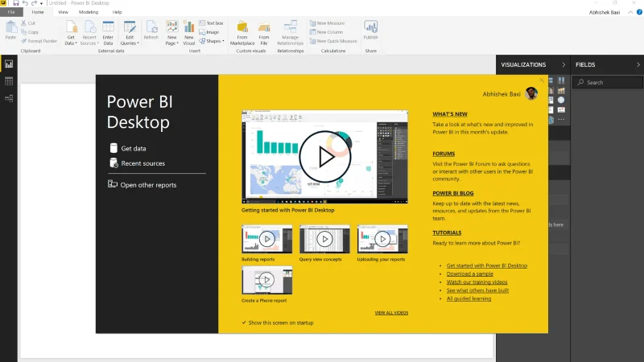
Task: Open the WHAT'S NEW link
Action: (450, 114)
